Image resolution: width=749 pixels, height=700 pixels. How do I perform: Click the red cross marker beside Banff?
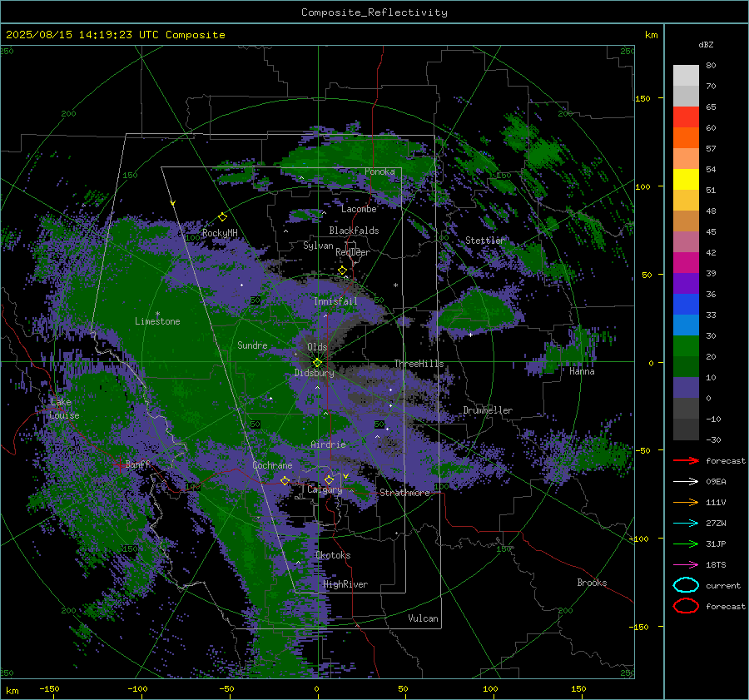click(119, 464)
